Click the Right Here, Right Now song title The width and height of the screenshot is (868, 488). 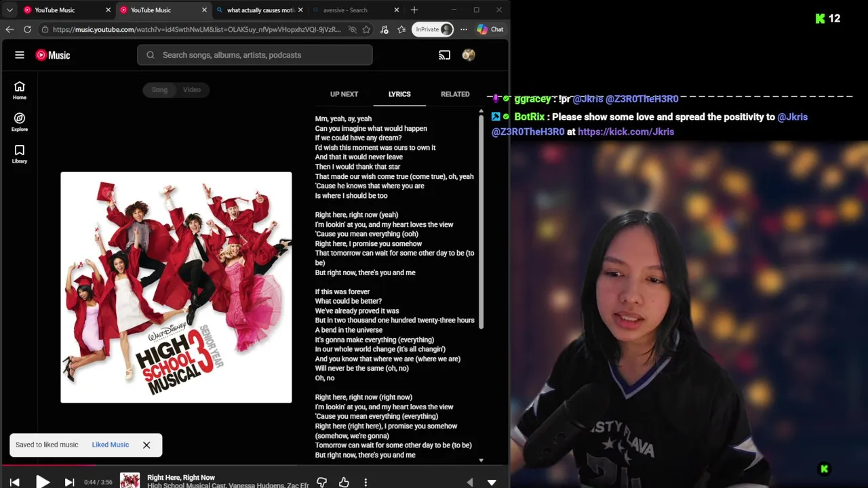tap(181, 478)
